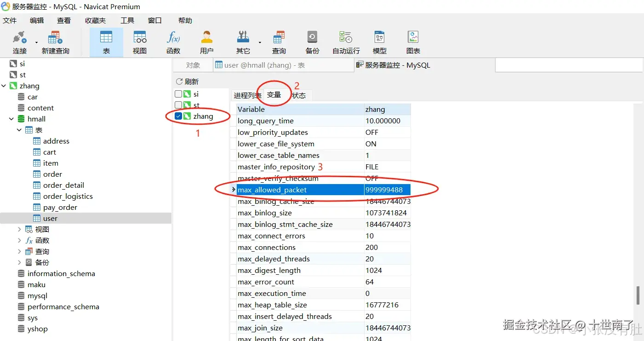The width and height of the screenshot is (644, 341).
Task: Tick the st server checkbox
Action: click(178, 105)
